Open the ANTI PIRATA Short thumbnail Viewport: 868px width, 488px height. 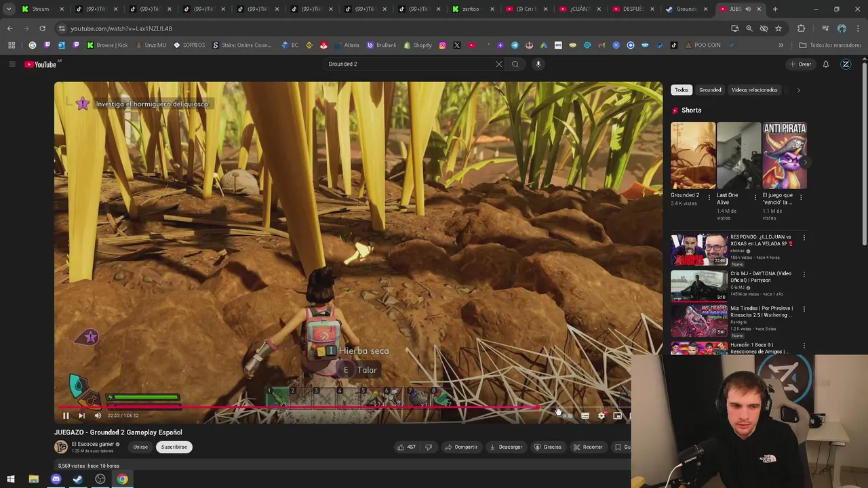785,155
